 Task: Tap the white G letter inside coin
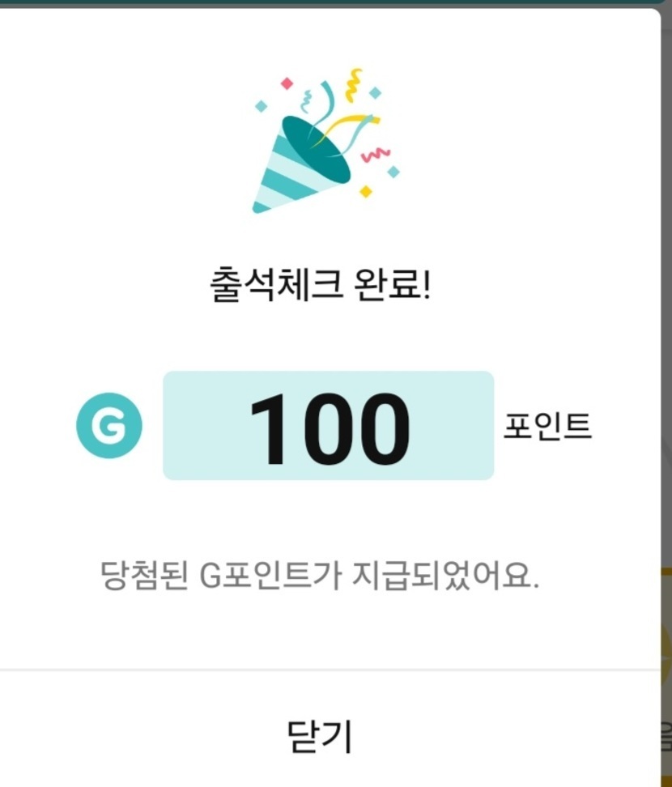108,426
